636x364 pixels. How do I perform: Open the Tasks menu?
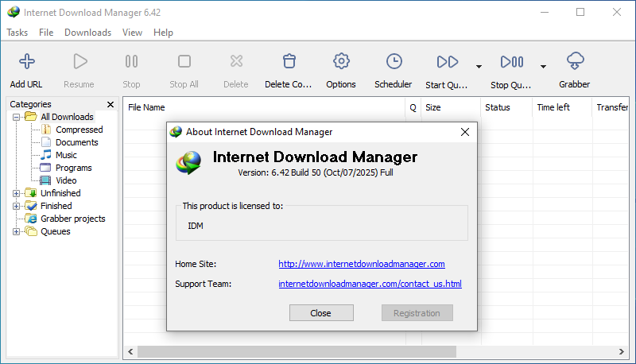(17, 33)
